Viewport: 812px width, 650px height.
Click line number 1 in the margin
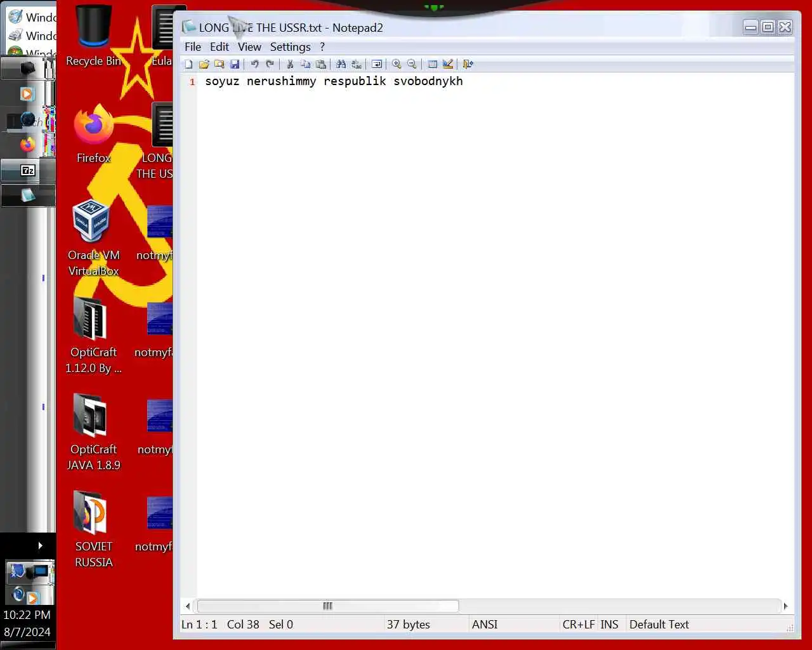[192, 82]
